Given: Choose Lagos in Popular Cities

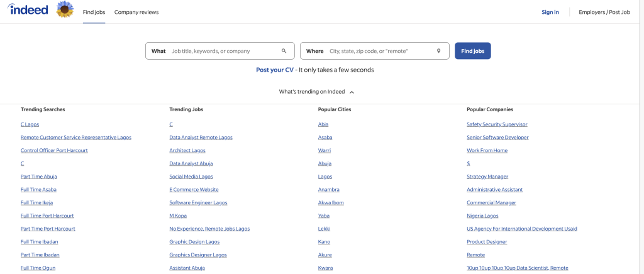Looking at the screenshot, I should [x=325, y=177].
